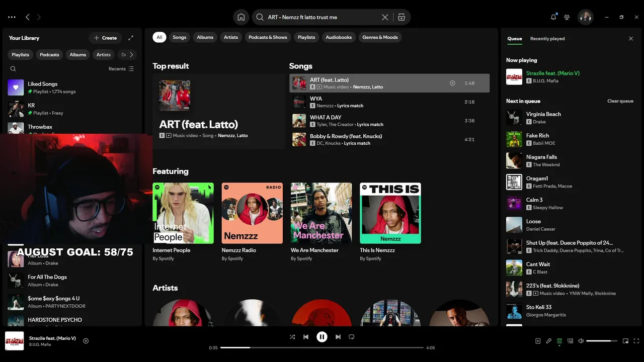
Task: Show more library filter chips arrow
Action: pyautogui.click(x=131, y=55)
